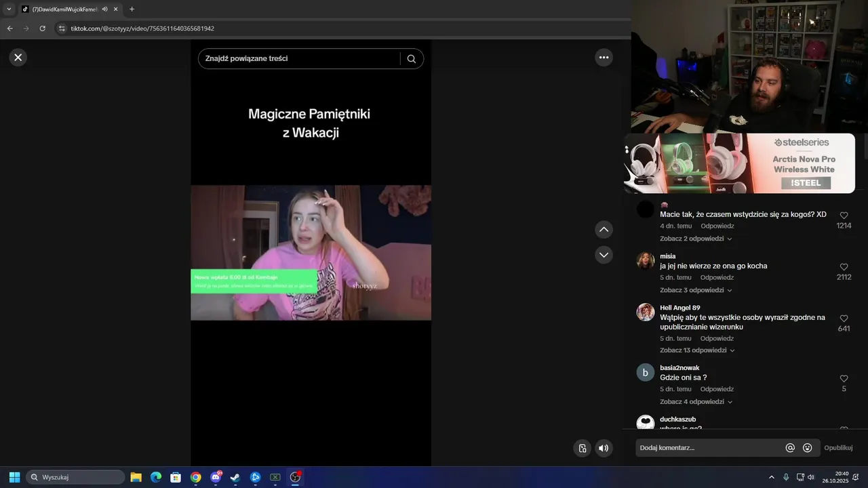Close the TikTok video viewer with X
Screen dimensions: 868x488
click(18, 58)
